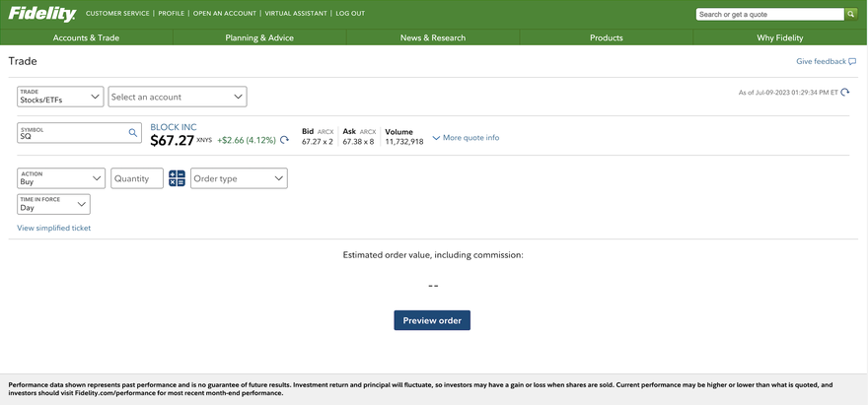Click the Volume 11,732,918 value
The width and height of the screenshot is (868, 405).
[404, 142]
